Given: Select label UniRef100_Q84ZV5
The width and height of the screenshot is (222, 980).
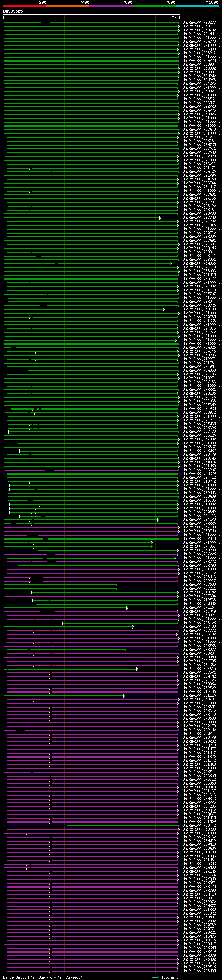Looking at the screenshot, I should point(199,83).
